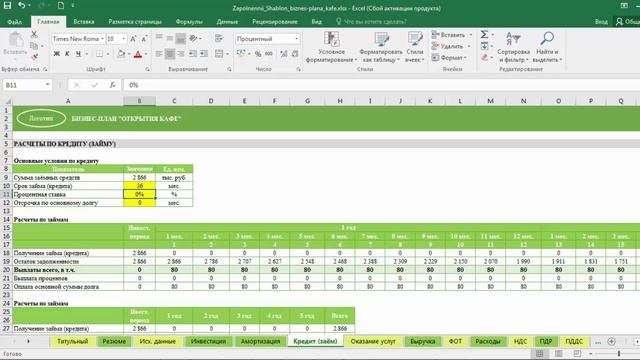Switch to Вставка ribbon tab
The width and height of the screenshot is (640, 360).
tap(84, 22)
